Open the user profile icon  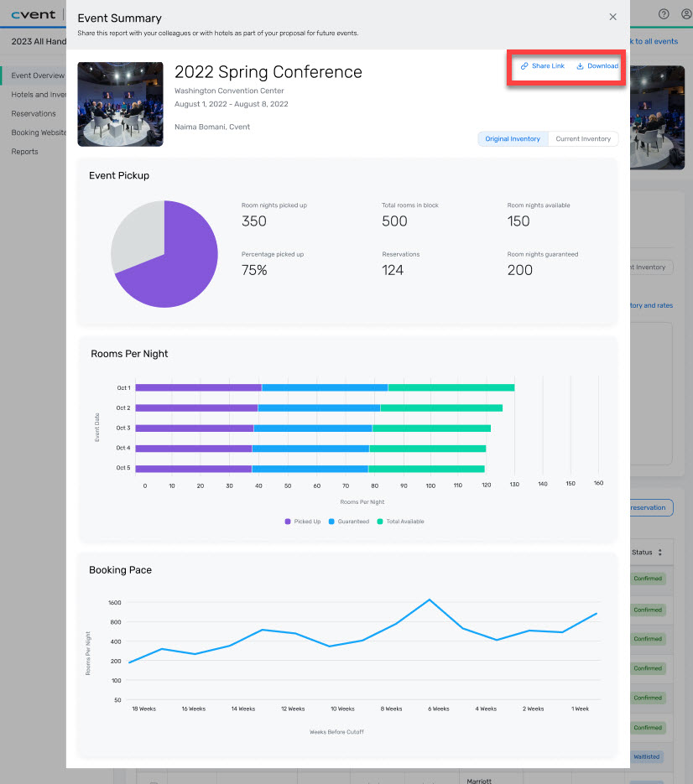[x=685, y=14]
